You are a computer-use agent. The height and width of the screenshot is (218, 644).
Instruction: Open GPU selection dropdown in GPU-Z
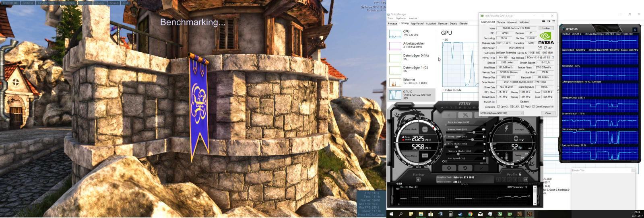click(502, 113)
